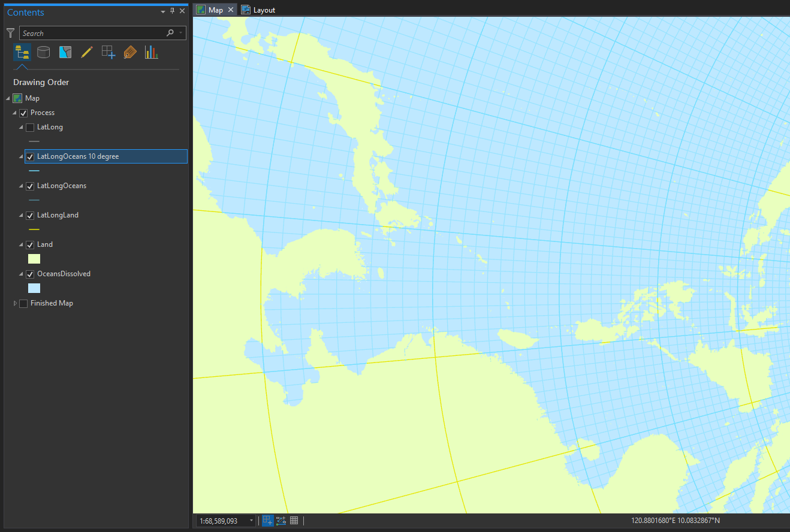
Task: Click the snapping status bar icon
Action: pos(267,521)
